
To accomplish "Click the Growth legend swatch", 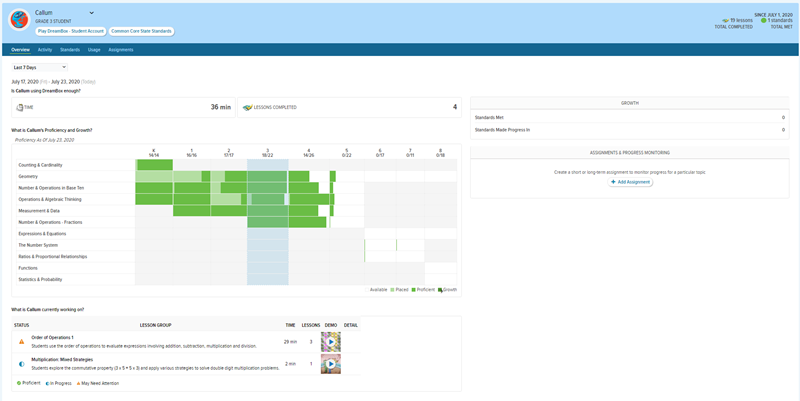I will pyautogui.click(x=440, y=290).
